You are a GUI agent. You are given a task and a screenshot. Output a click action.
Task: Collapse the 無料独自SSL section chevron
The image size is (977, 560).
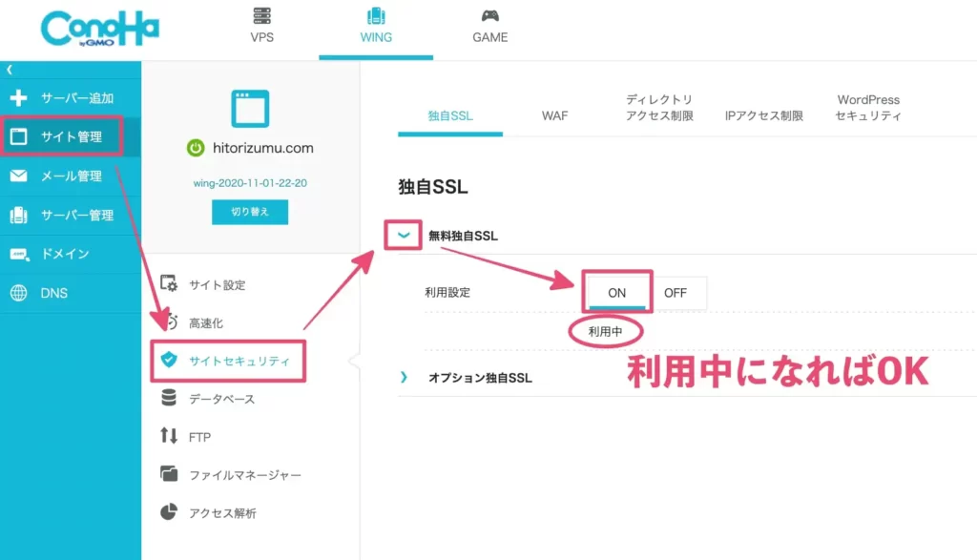pyautogui.click(x=404, y=236)
